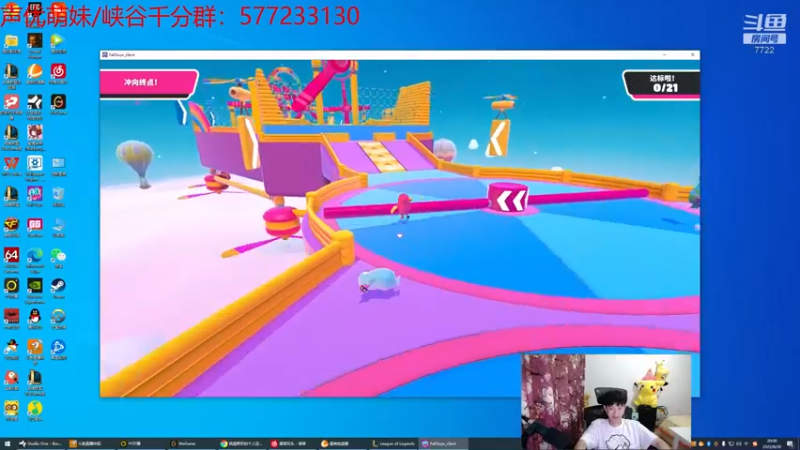800x450 pixels.
Task: Open the Steam desktop shortcut
Action: point(58,286)
